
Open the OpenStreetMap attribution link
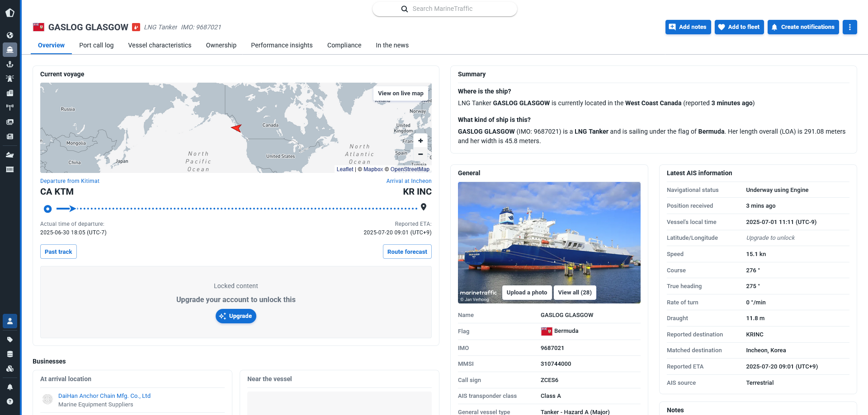tap(410, 169)
